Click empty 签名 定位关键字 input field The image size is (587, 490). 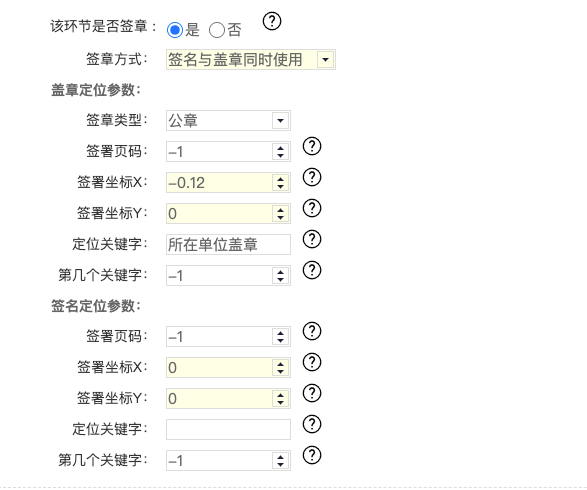[x=228, y=429]
